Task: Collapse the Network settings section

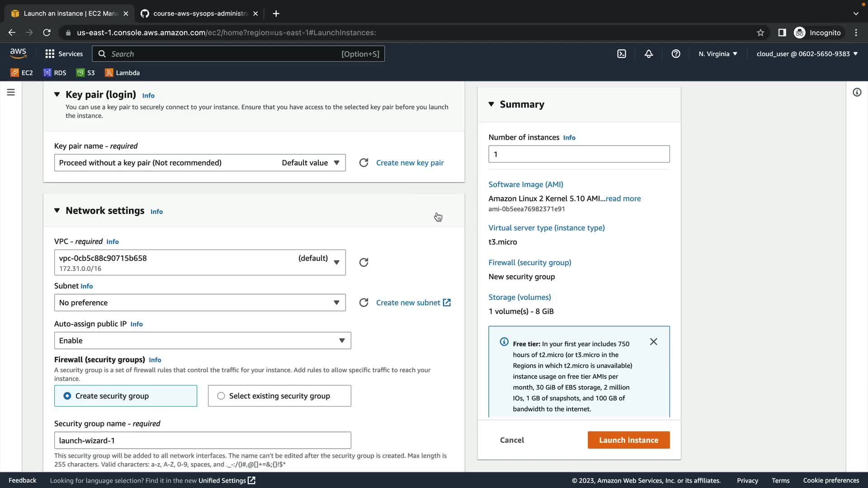Action: click(x=57, y=211)
